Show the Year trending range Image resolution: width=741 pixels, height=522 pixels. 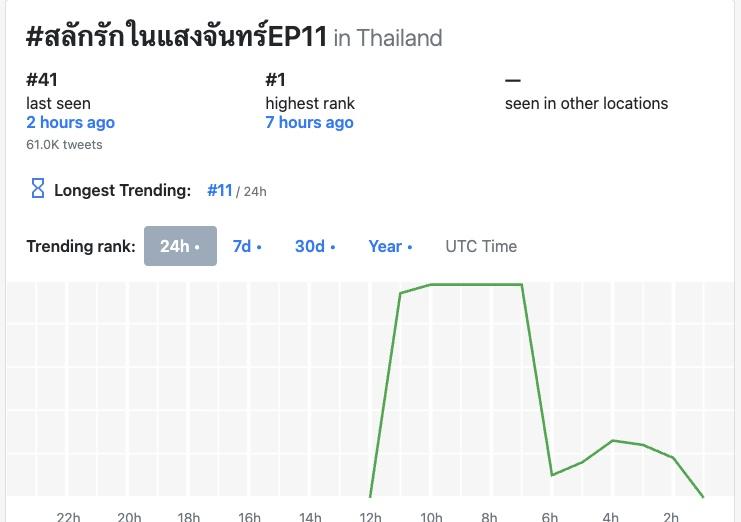pyautogui.click(x=389, y=246)
